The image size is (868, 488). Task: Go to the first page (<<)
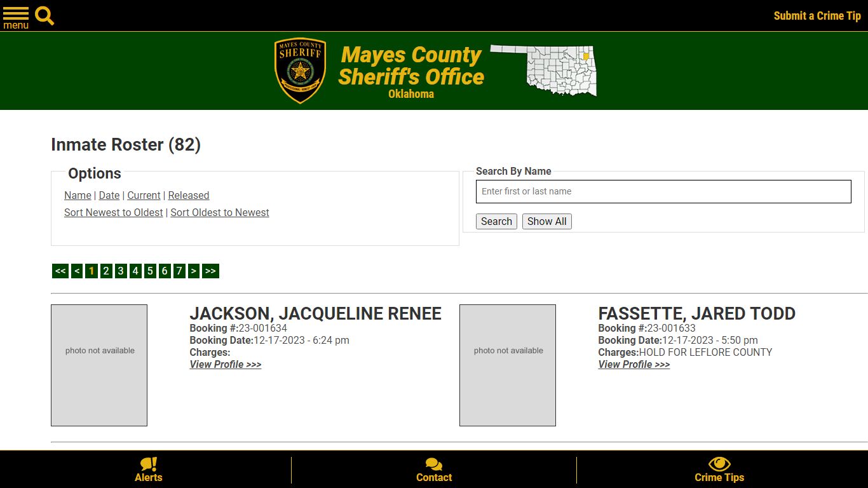[x=60, y=271]
